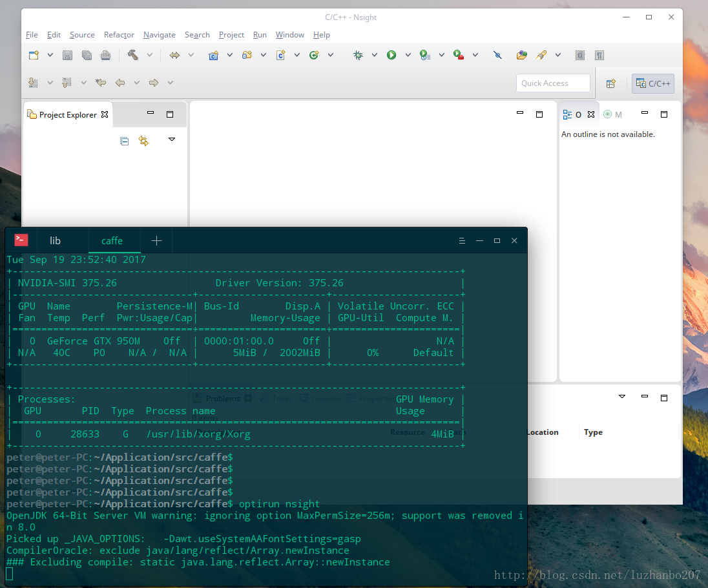
Task: Click the New Source File icon
Action: point(281,55)
